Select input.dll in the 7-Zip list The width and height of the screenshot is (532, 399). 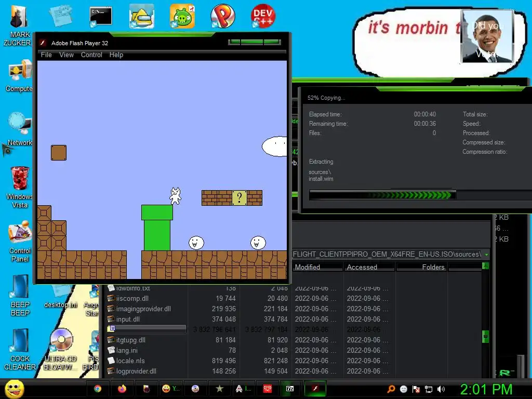coord(128,320)
